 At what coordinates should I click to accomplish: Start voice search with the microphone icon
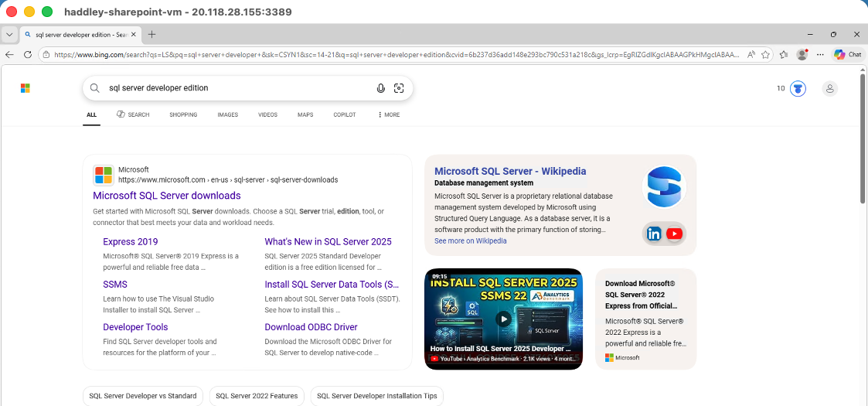pos(380,88)
